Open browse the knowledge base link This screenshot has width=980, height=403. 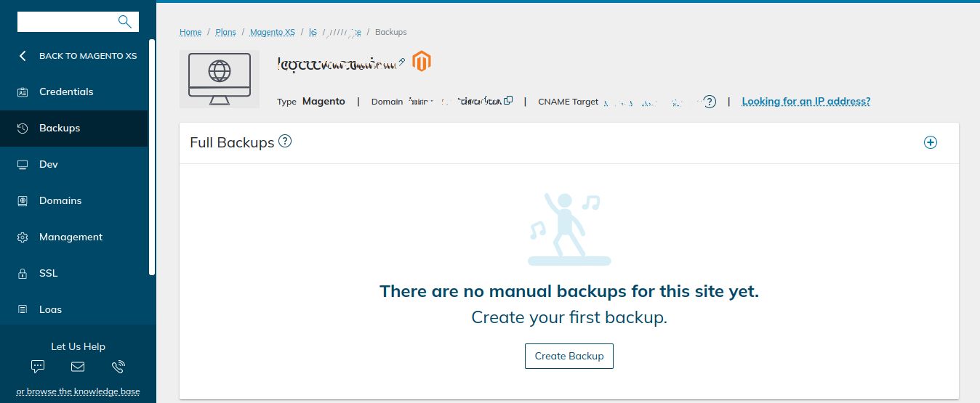coord(78,391)
